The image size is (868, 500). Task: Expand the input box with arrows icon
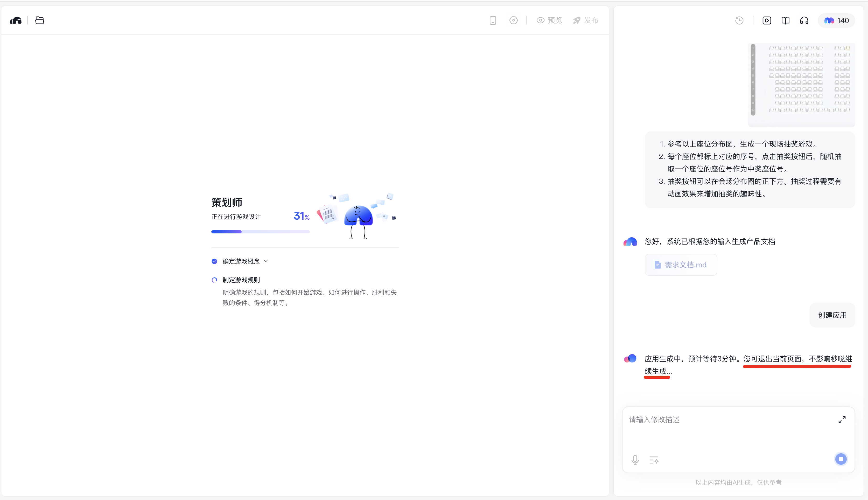pos(842,420)
